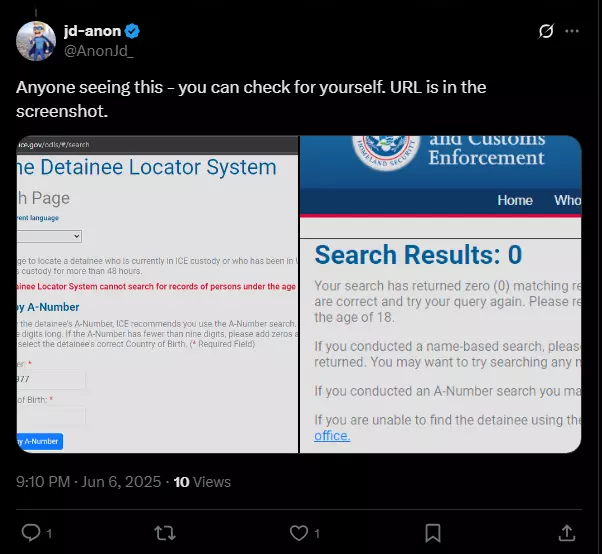Open the three-dot more options menu
Image resolution: width=602 pixels, height=554 pixels.
pos(572,31)
